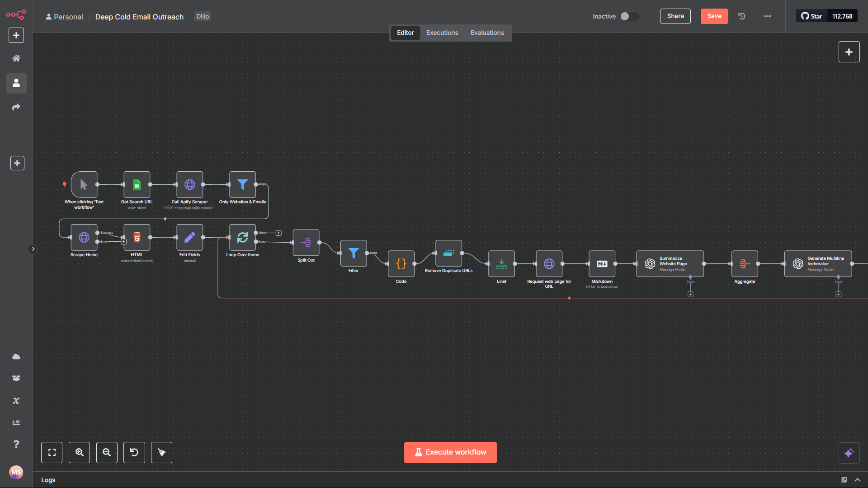Click the Split Out node icon
Viewport: 868px width, 488px height.
(306, 243)
